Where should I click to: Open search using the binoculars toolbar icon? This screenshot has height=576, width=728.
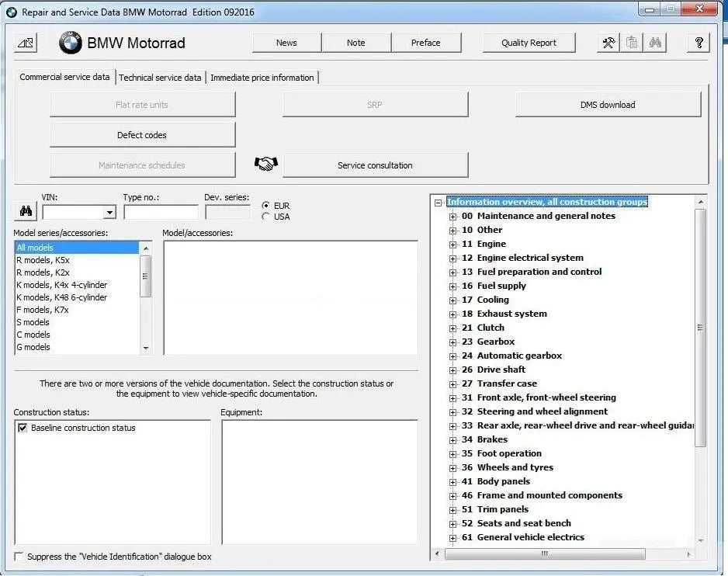tap(655, 42)
